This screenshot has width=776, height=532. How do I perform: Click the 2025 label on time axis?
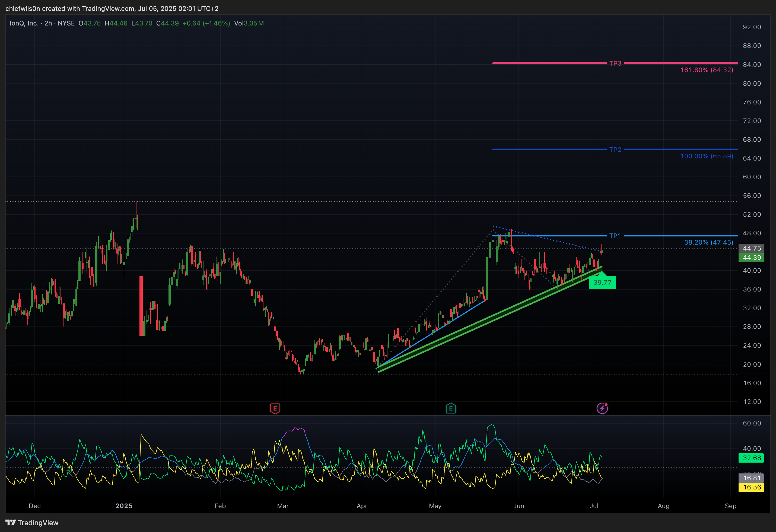point(124,506)
